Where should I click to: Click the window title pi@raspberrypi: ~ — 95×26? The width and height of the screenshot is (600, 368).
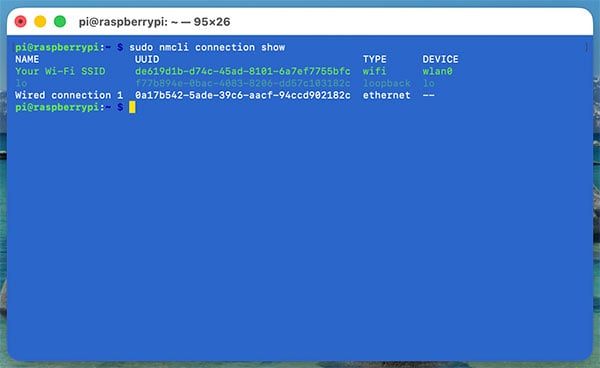tap(154, 22)
